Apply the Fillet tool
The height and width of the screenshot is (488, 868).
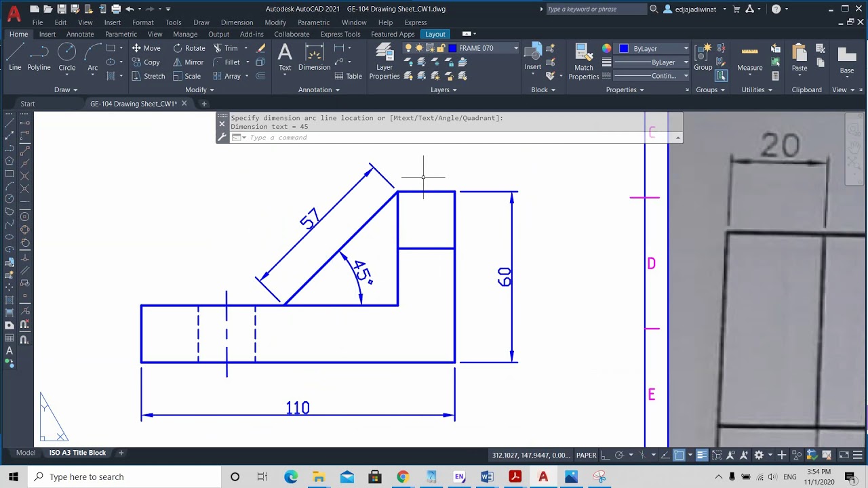(x=226, y=62)
